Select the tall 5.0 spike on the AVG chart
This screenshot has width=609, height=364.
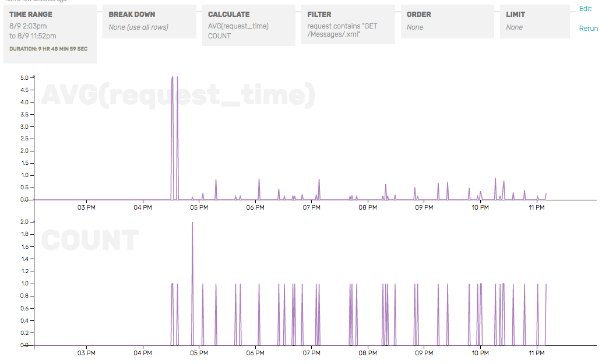click(174, 77)
